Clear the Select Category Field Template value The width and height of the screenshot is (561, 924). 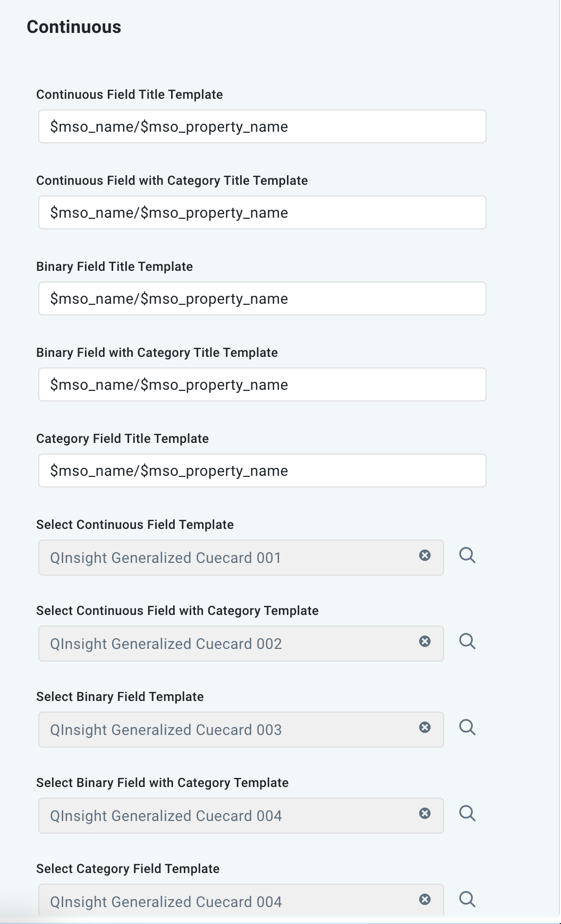tap(424, 900)
